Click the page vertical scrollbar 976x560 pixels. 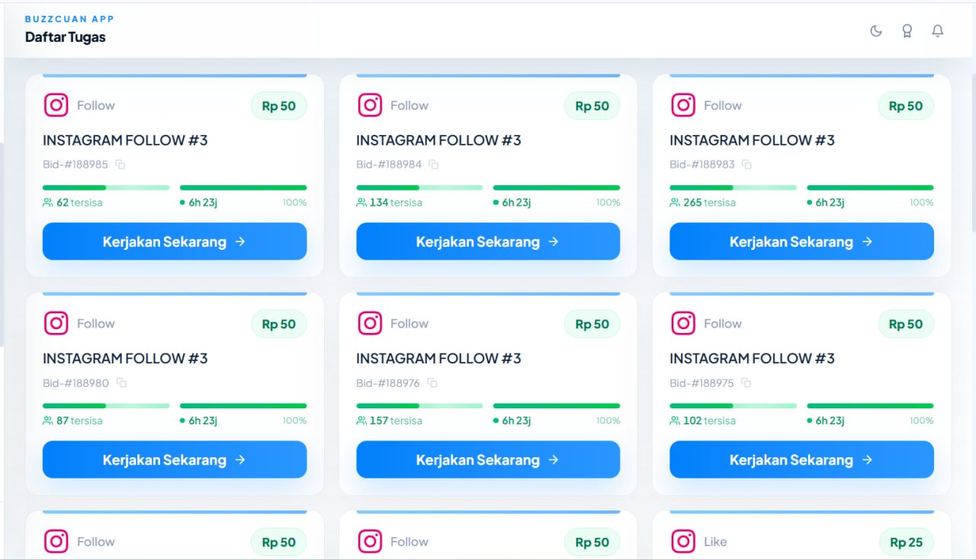click(973, 152)
